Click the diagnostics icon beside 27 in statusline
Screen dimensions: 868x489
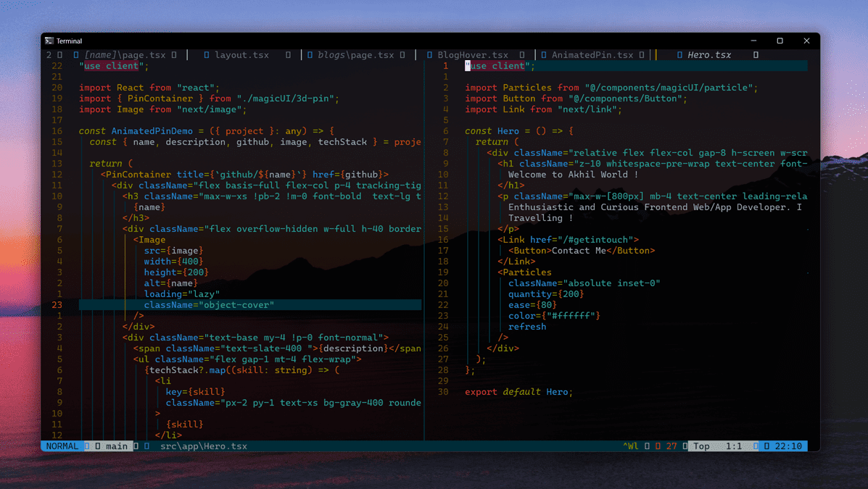tap(658, 446)
